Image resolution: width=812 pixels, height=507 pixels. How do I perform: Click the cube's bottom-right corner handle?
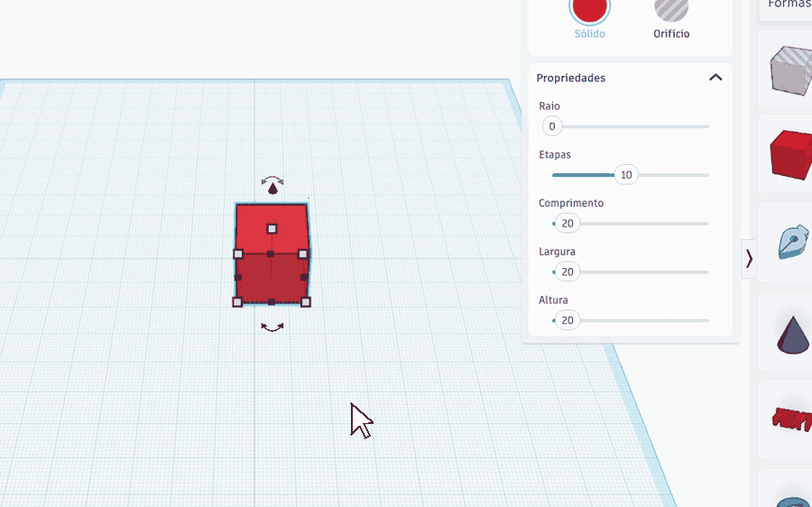[306, 302]
